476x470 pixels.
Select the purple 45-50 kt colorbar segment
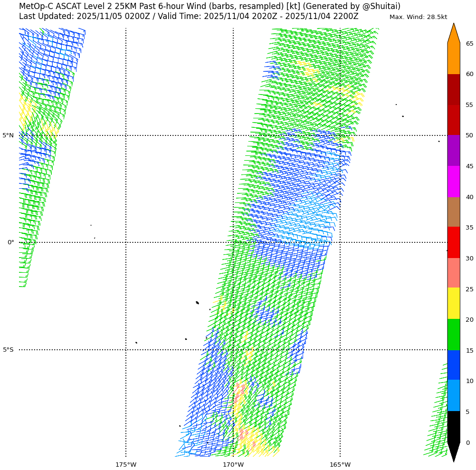[x=454, y=150]
